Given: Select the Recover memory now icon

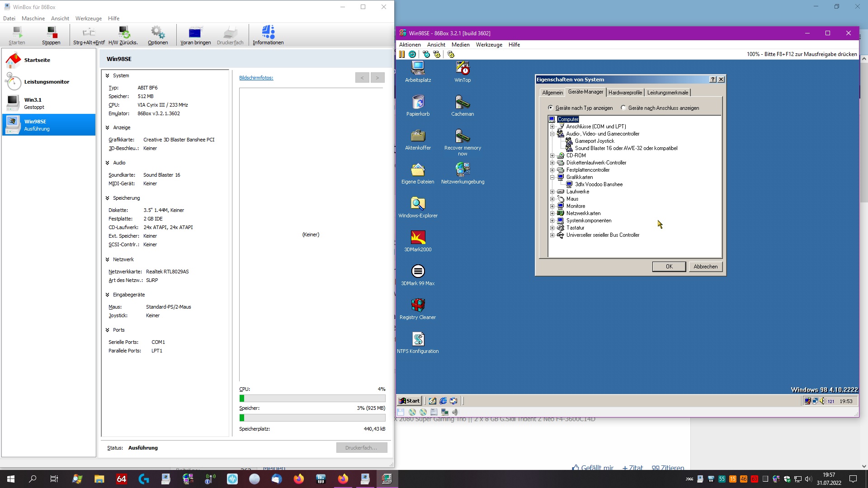Looking at the screenshot, I should tap(462, 142).
